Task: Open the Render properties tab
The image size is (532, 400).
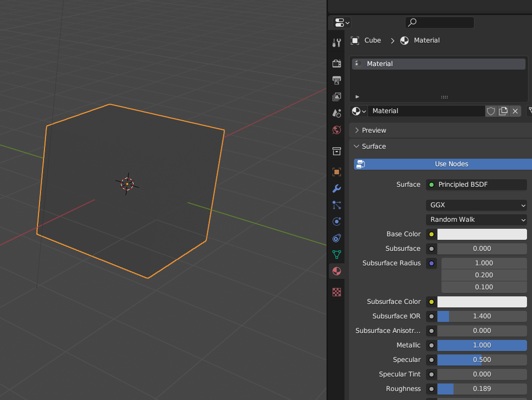Action: point(336,63)
